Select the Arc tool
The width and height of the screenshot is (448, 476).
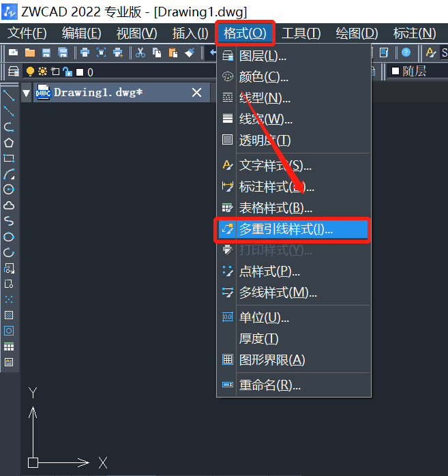(x=9, y=174)
